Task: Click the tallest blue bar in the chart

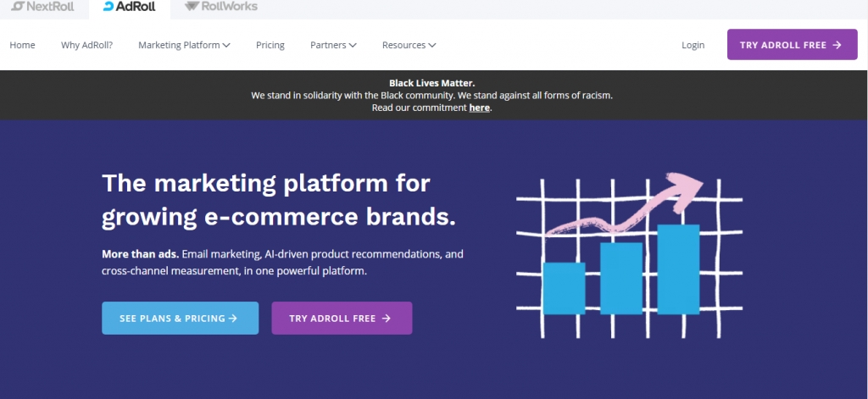Action: click(x=678, y=269)
